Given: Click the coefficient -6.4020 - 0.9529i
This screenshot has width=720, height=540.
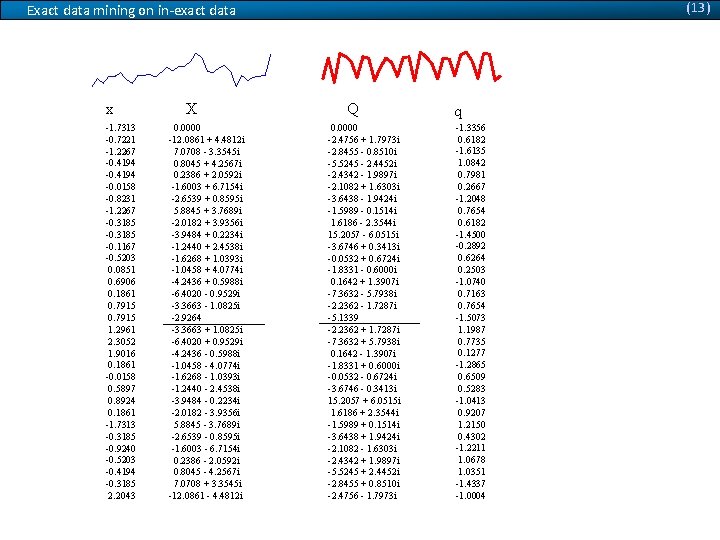Looking at the screenshot, I should [205, 293].
